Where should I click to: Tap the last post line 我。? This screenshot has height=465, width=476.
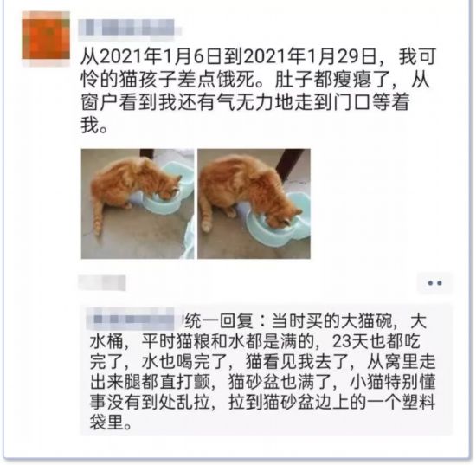point(94,126)
